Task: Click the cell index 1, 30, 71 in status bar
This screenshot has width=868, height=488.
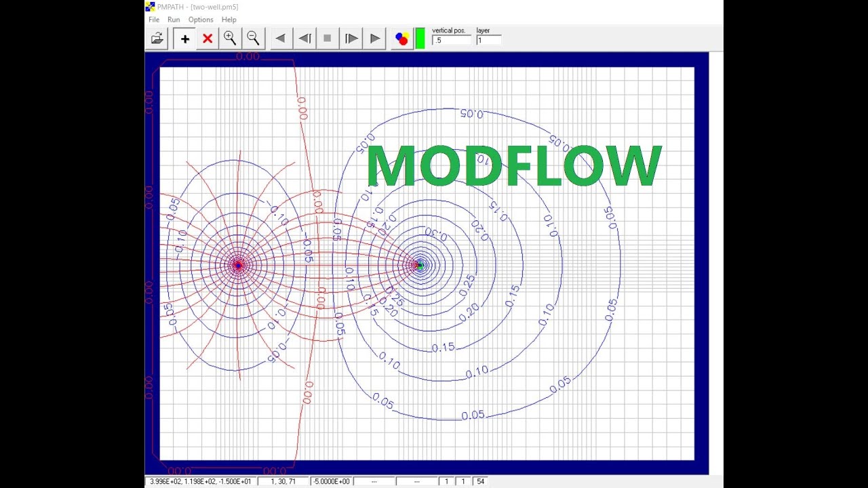Action: 283,481
